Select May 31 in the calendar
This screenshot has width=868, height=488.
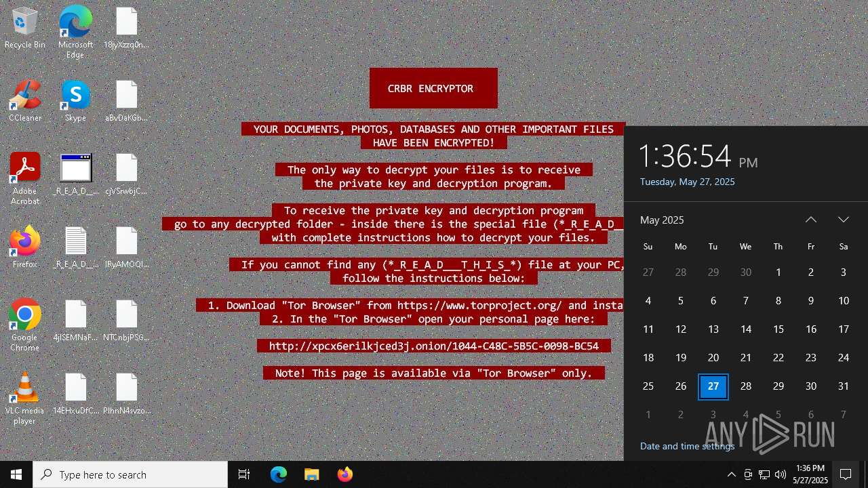844,386
